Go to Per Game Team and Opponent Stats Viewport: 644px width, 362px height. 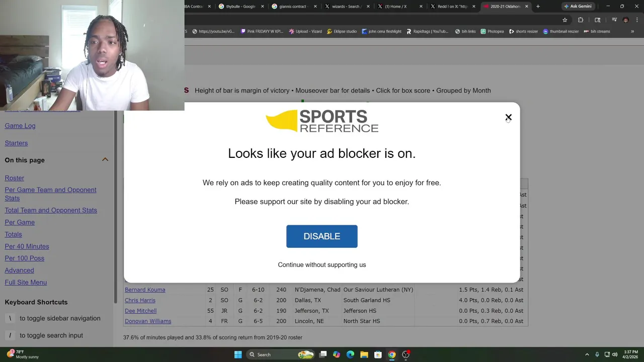(50, 194)
